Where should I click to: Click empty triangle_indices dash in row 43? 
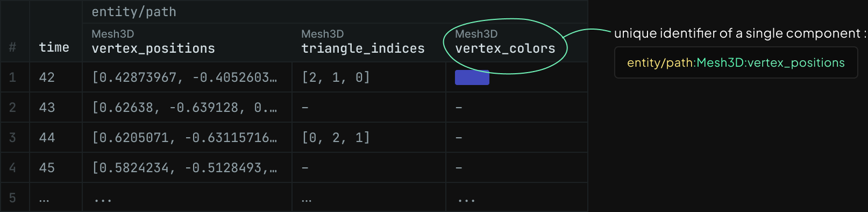tap(305, 108)
